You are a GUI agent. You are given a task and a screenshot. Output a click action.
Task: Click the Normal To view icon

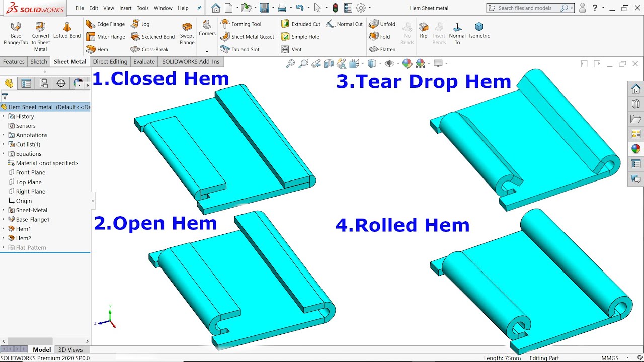tap(457, 34)
